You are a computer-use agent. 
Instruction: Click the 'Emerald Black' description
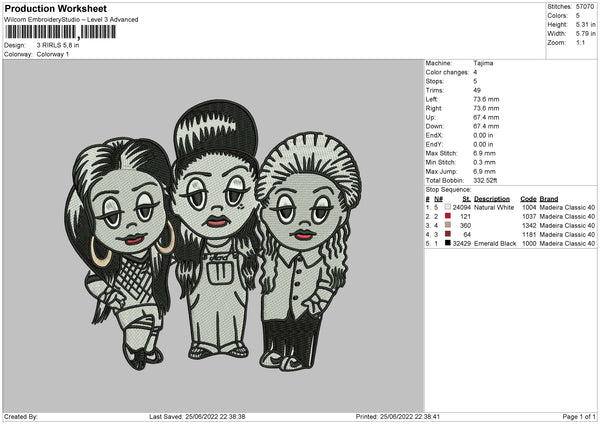click(x=495, y=243)
